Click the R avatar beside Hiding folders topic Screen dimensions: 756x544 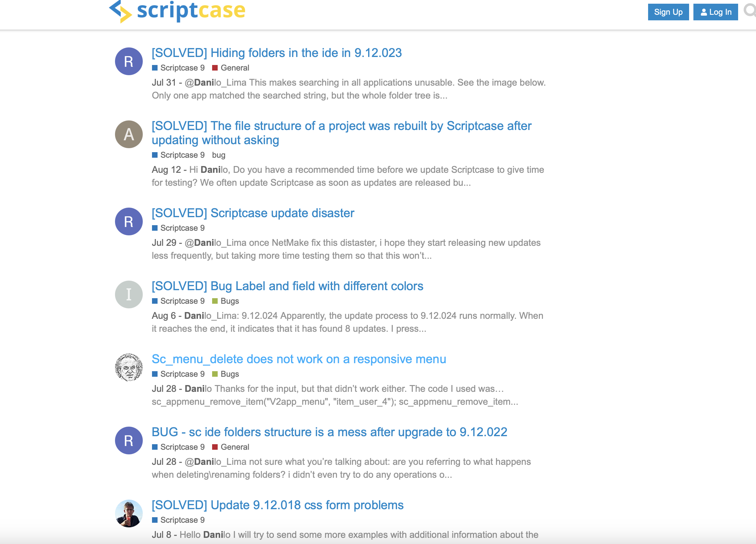(x=129, y=61)
